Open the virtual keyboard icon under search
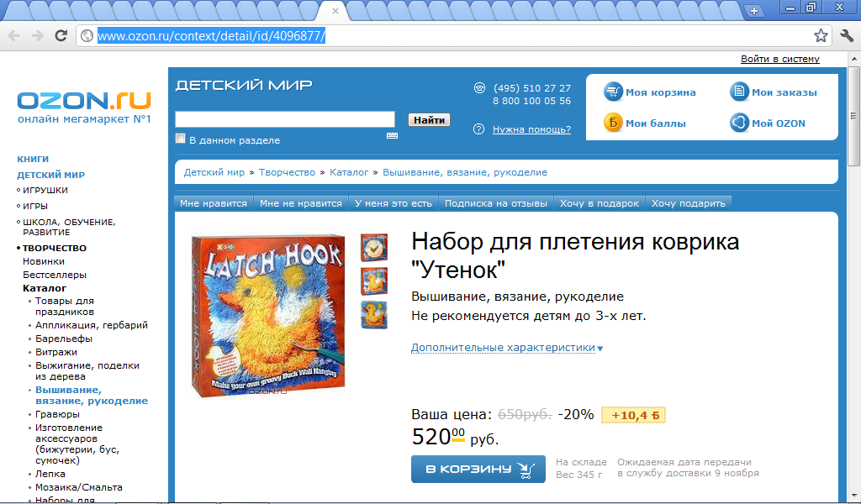This screenshot has height=504, width=861. tap(392, 135)
